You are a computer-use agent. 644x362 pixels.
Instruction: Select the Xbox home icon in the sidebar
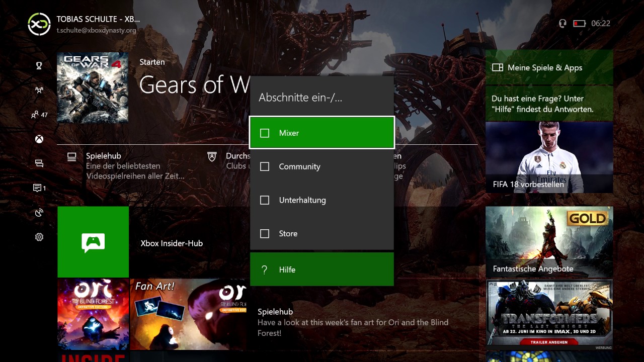click(39, 139)
